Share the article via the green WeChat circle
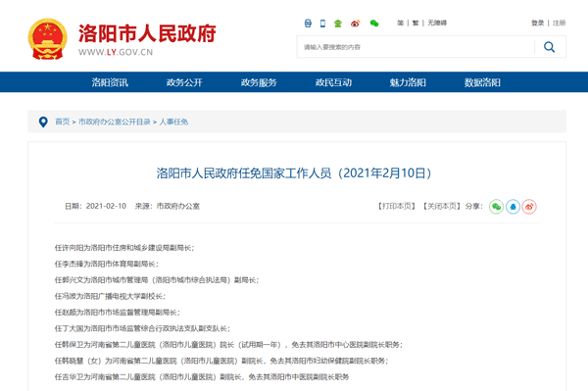This screenshot has height=391, width=588. point(496,207)
